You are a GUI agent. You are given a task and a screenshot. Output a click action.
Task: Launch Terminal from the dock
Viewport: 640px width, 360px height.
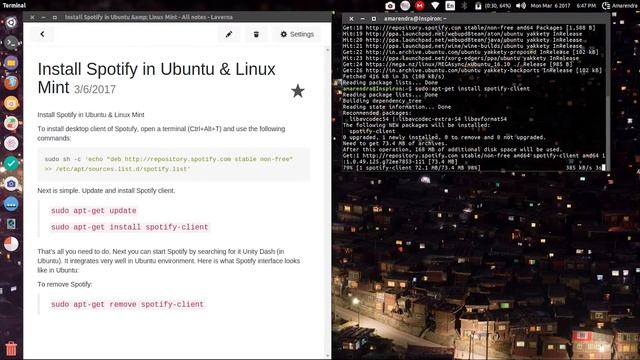coord(11,42)
